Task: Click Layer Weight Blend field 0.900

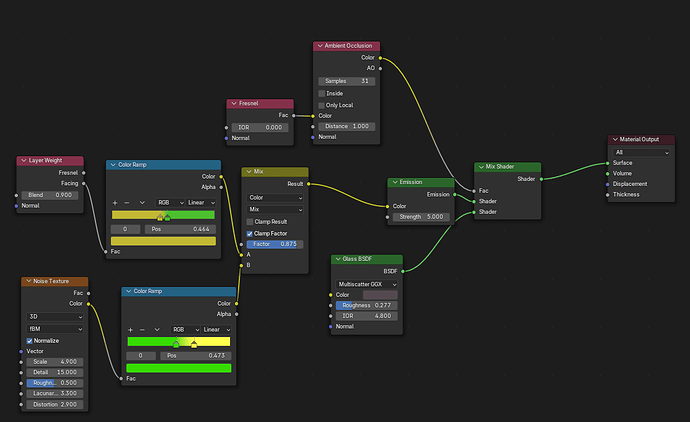Action: [50, 195]
